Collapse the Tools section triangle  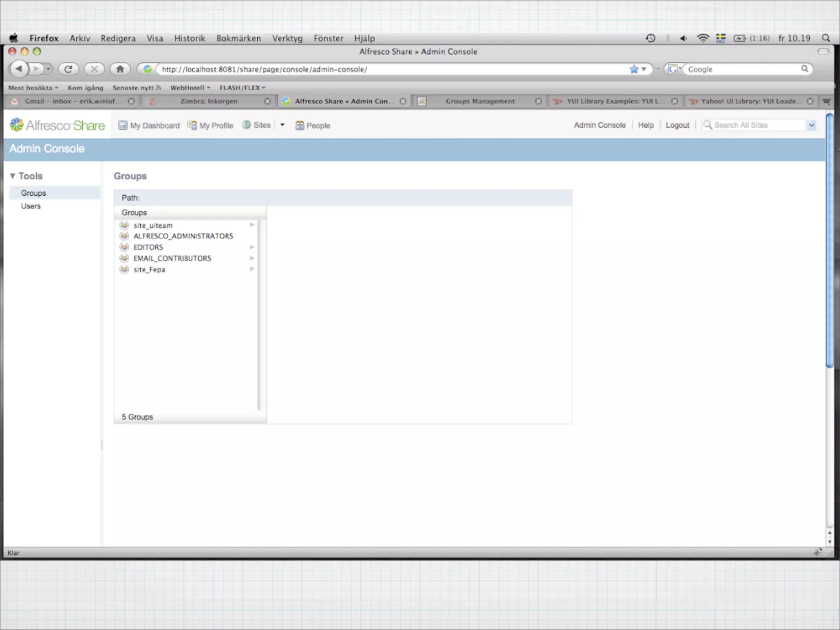pos(13,176)
